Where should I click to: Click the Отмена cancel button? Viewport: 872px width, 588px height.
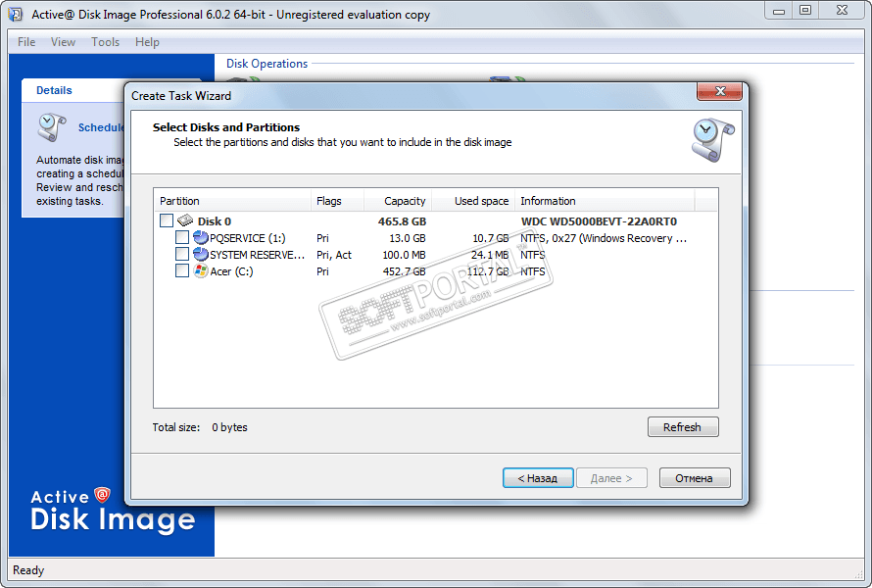point(695,478)
